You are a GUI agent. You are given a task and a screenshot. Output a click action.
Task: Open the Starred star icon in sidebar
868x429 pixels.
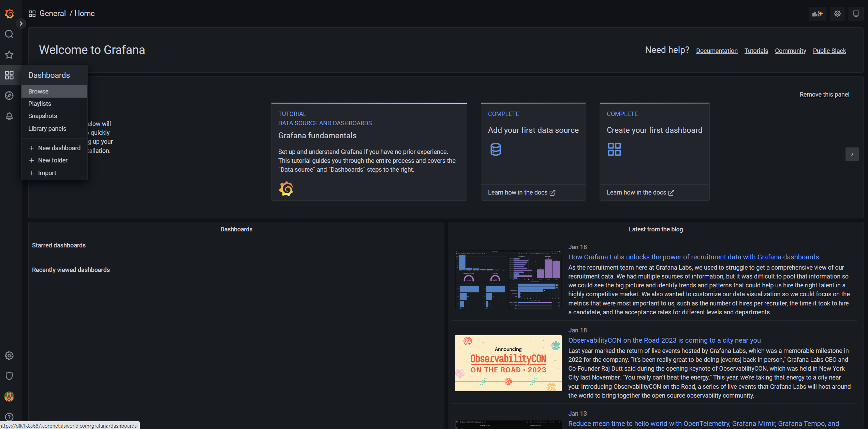[9, 55]
